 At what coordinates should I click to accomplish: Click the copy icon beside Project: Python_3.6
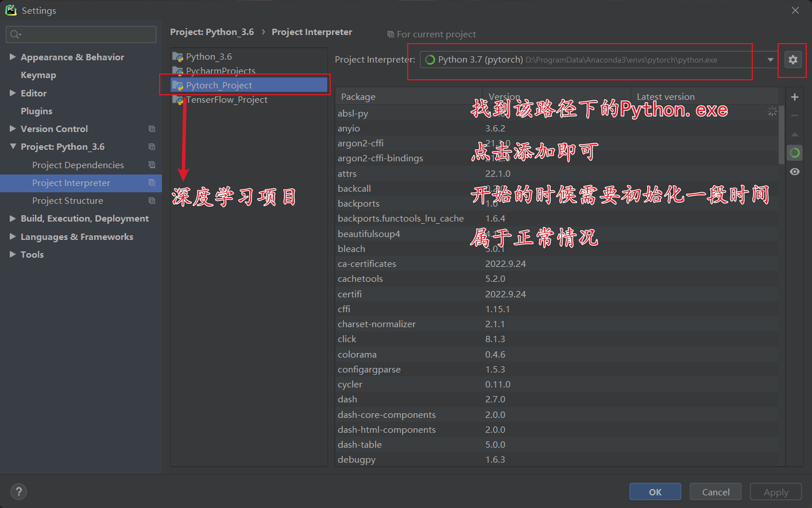tap(152, 147)
